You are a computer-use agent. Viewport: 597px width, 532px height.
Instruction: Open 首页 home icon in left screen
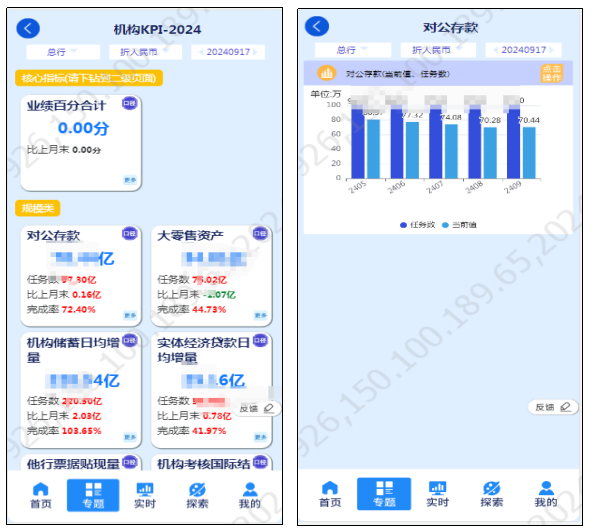[41, 495]
